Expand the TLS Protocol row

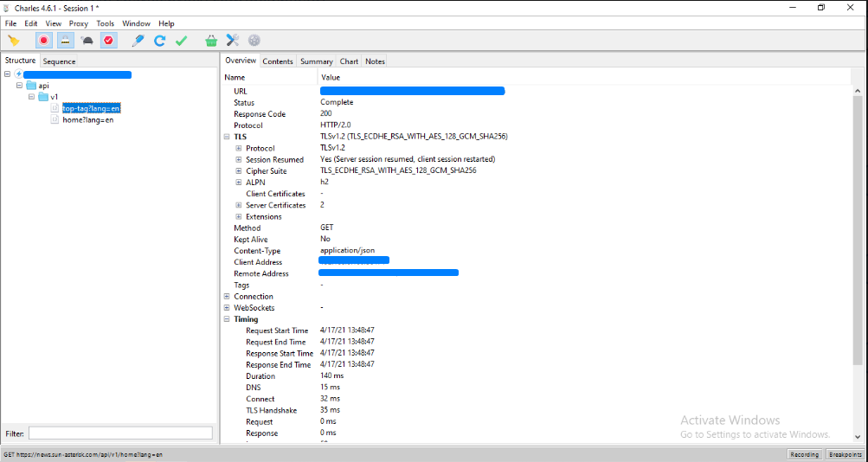[x=239, y=148]
